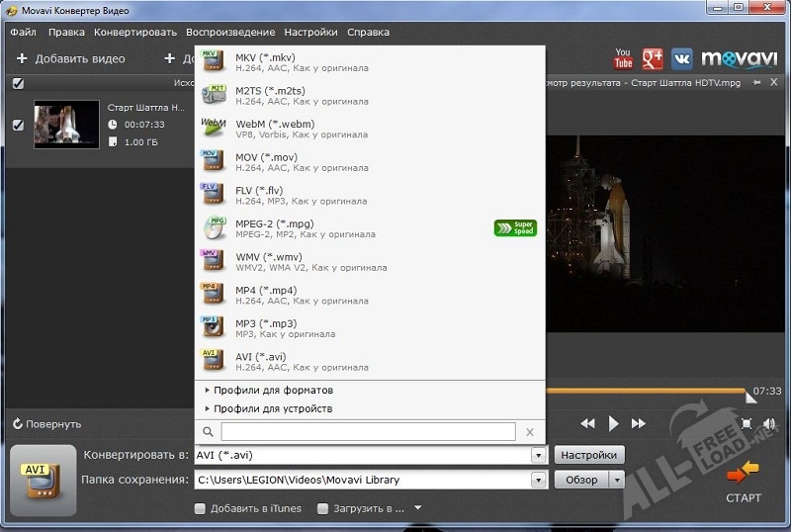
Task: Open the Конвертировать menu
Action: (x=135, y=32)
